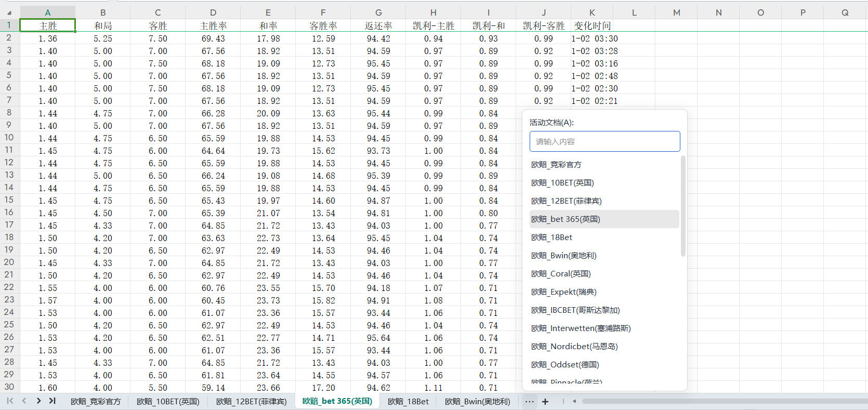Screen dimensions: 868x410
Task: Click value 93.73 in 返还率 column
Action: (378, 151)
